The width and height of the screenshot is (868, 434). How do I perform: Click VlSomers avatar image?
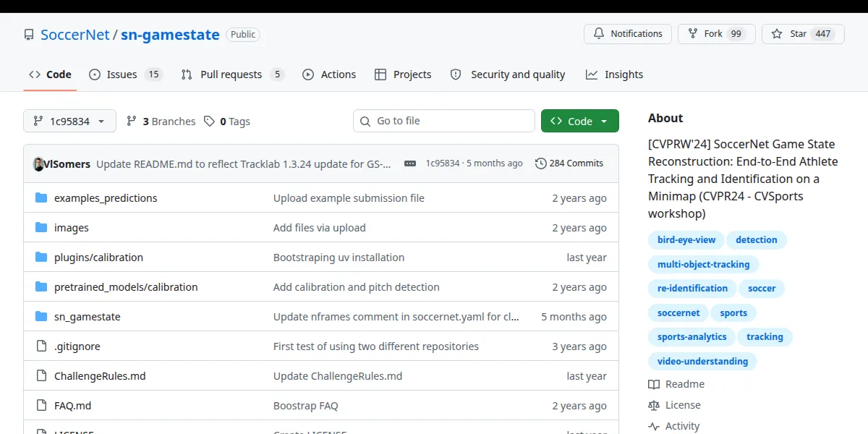coord(39,163)
